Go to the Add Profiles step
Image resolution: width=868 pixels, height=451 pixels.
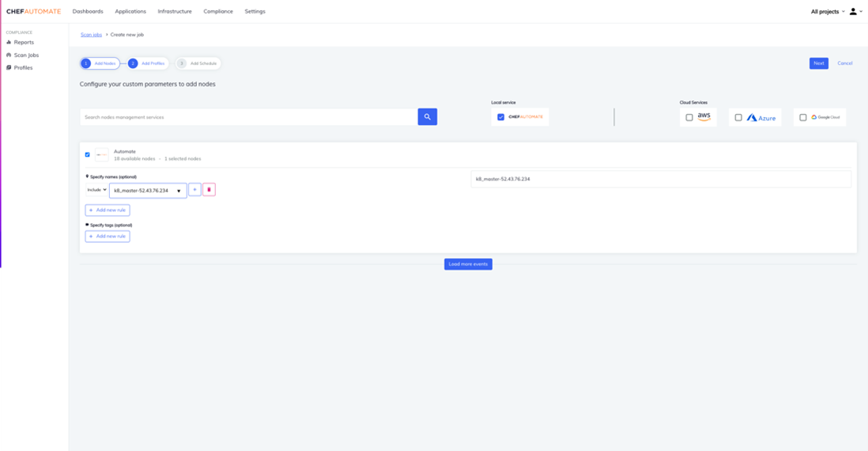click(147, 63)
